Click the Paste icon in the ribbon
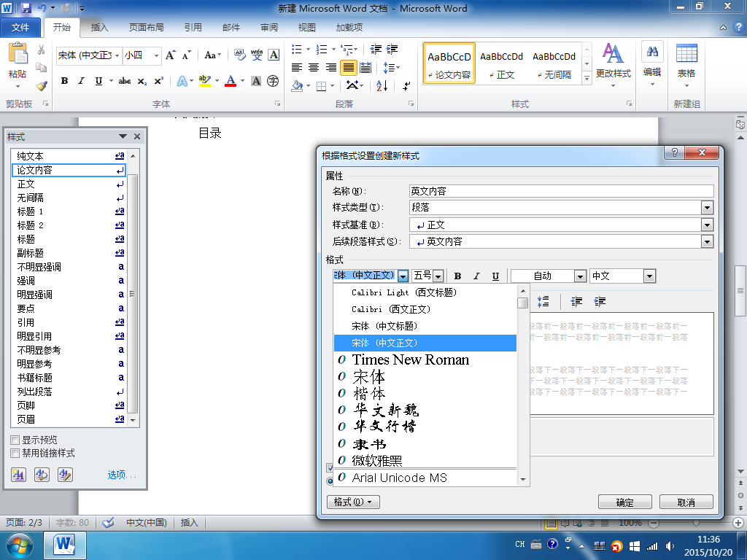747x560 pixels. [x=18, y=53]
